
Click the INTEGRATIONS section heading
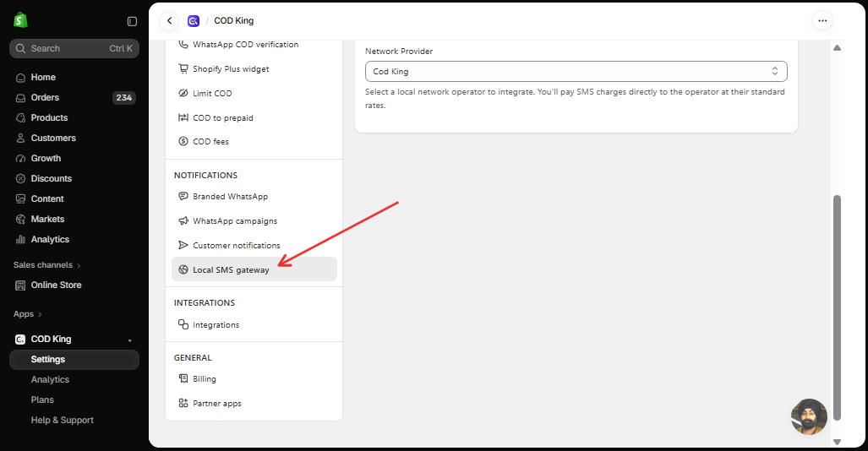[x=205, y=302]
